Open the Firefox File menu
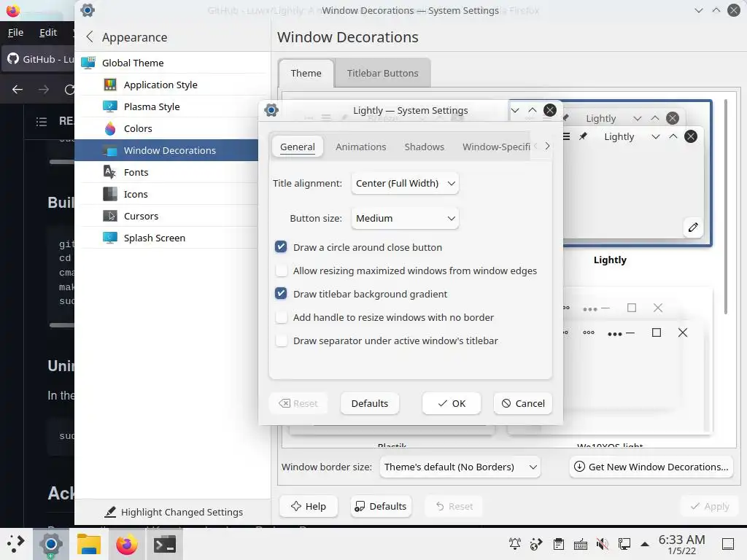Image resolution: width=747 pixels, height=560 pixels. point(15,32)
